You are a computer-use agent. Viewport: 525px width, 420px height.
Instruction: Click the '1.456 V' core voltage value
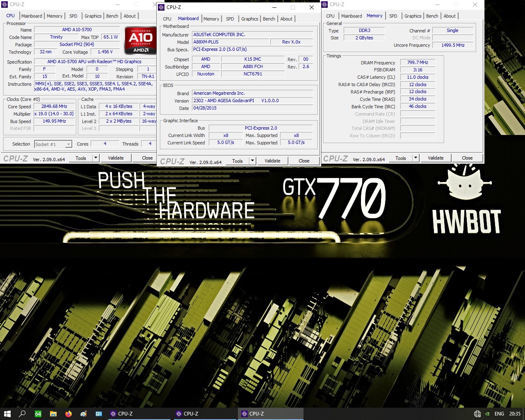pyautogui.click(x=105, y=52)
